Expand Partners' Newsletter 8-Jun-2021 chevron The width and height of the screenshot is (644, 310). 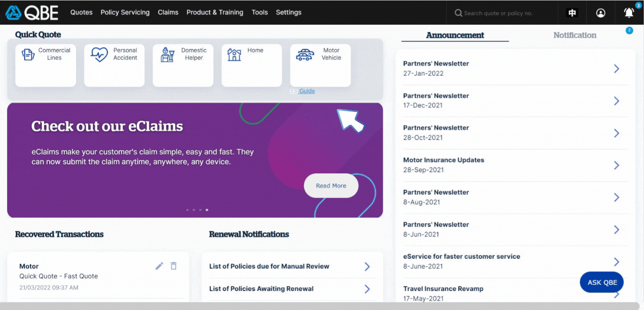616,230
